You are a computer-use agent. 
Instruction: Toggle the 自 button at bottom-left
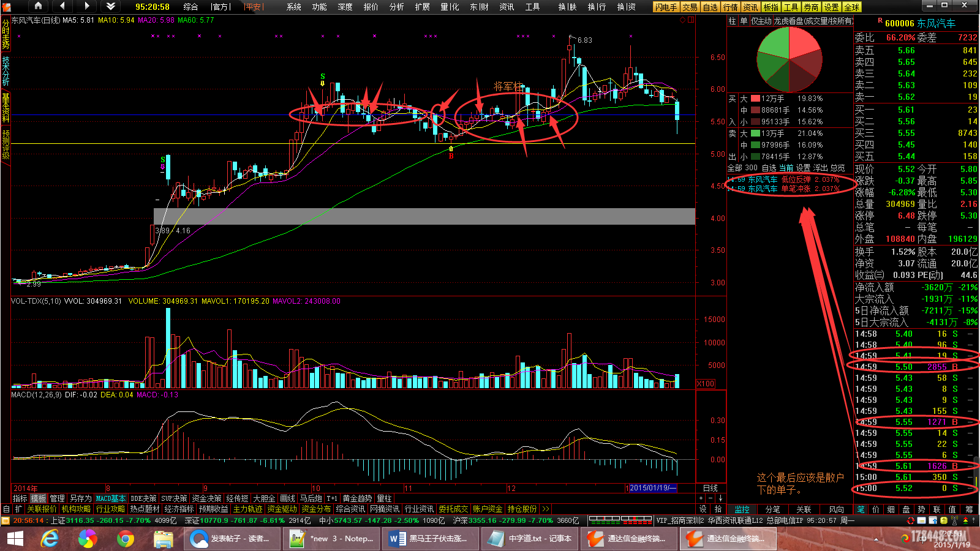point(6,509)
